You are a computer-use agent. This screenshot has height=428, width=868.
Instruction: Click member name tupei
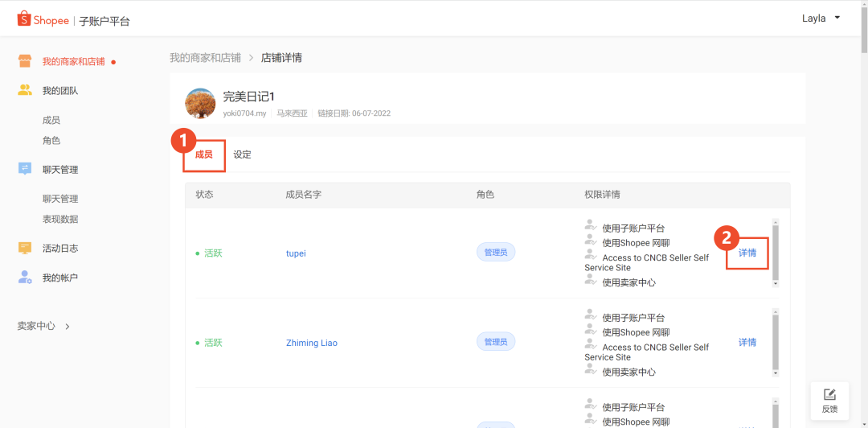point(296,253)
